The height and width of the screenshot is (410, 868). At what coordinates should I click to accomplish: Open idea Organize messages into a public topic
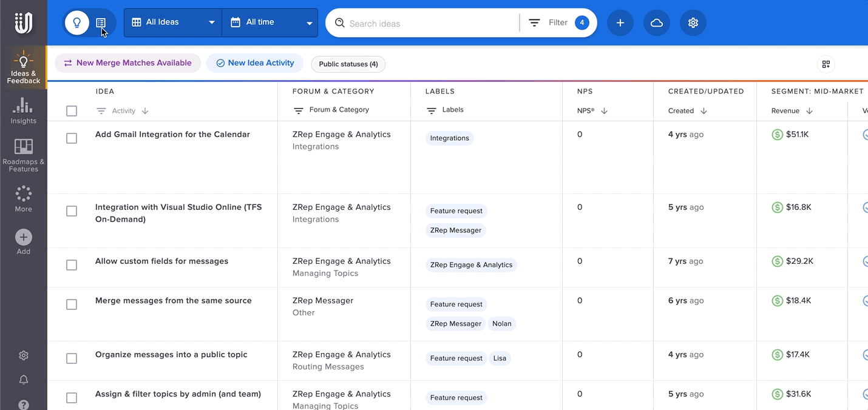point(171,355)
